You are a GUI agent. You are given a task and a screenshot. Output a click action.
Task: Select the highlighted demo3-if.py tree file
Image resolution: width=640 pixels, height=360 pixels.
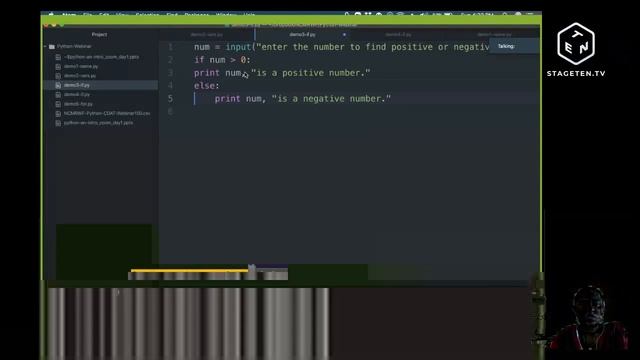[x=77, y=85]
